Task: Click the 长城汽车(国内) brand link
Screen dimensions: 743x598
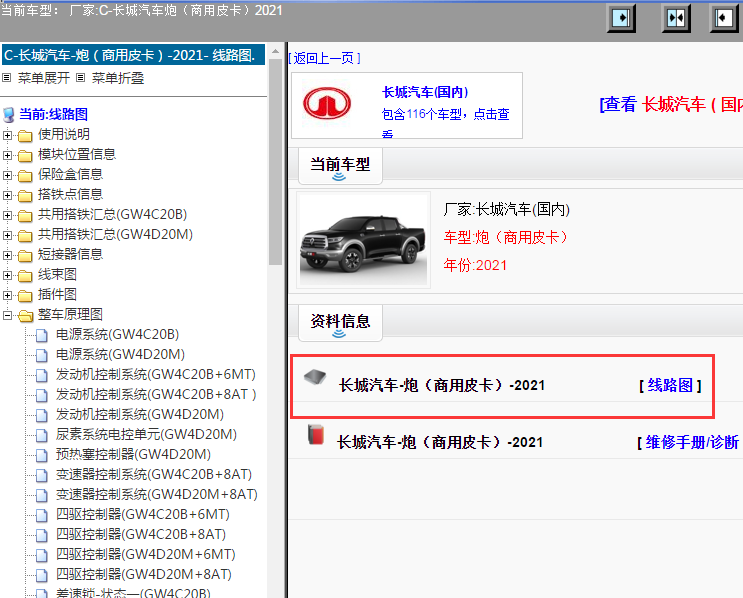Action: (x=425, y=92)
